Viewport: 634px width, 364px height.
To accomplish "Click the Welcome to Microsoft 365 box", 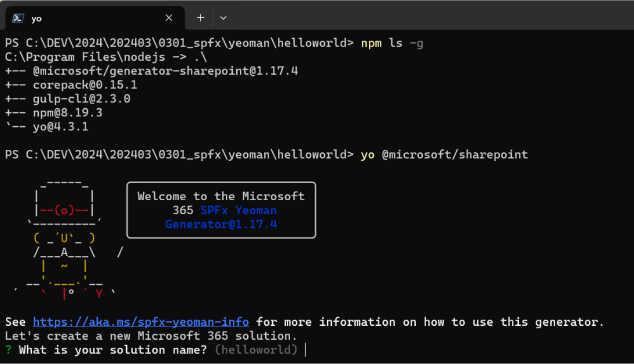I will pyautogui.click(x=221, y=210).
